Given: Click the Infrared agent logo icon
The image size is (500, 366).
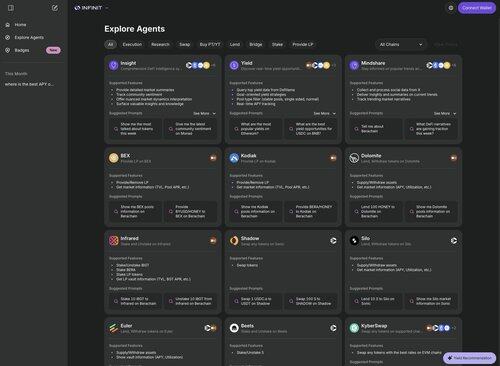Looking at the screenshot, I should pyautogui.click(x=114, y=240).
